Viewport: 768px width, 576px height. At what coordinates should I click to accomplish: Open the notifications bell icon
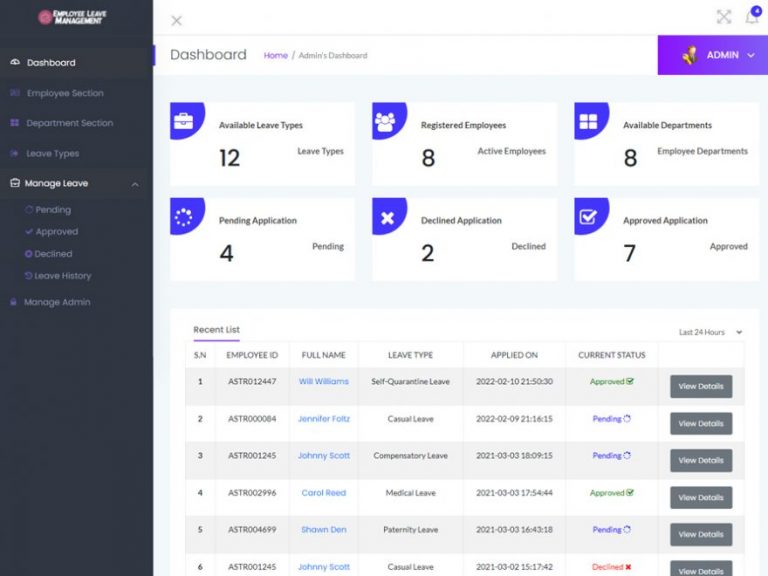tap(751, 17)
